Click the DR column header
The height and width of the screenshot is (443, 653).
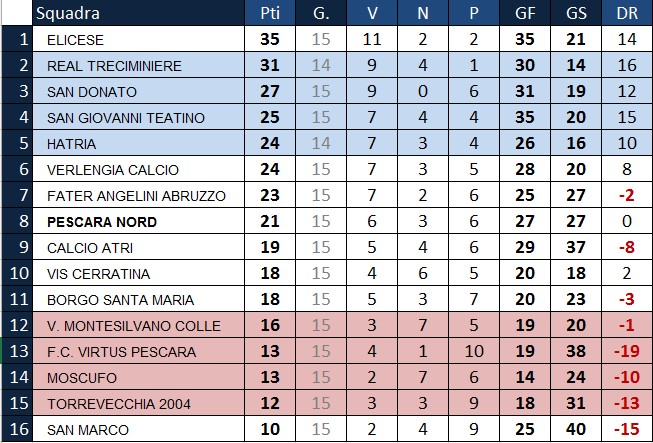627,13
